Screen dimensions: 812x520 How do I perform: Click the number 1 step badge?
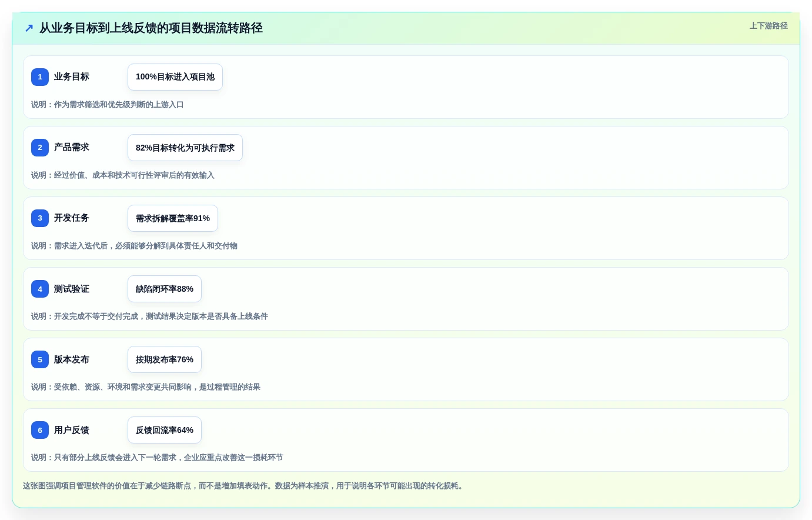click(40, 77)
